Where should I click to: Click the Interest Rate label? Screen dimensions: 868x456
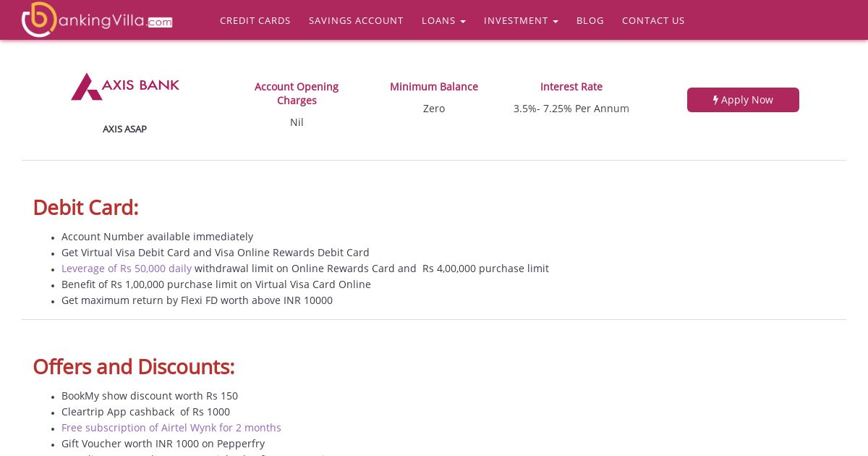571,87
